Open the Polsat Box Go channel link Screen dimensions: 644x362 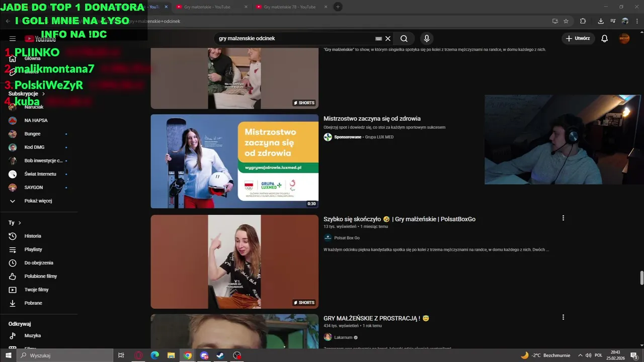(347, 238)
